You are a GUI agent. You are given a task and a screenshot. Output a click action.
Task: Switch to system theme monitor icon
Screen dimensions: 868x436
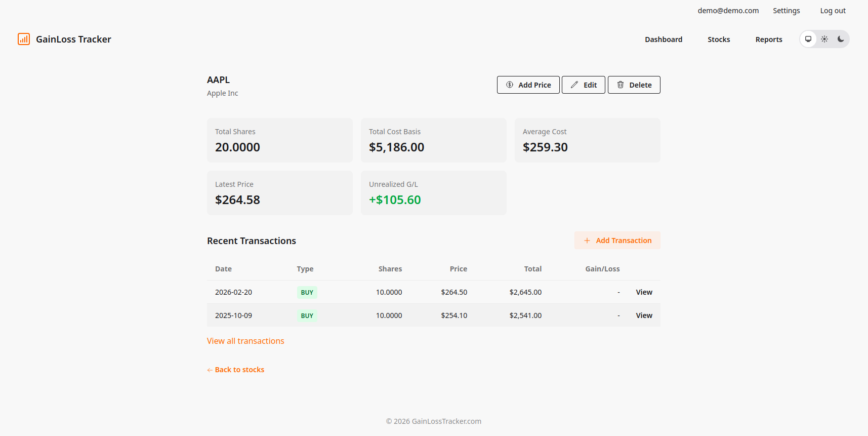point(808,39)
